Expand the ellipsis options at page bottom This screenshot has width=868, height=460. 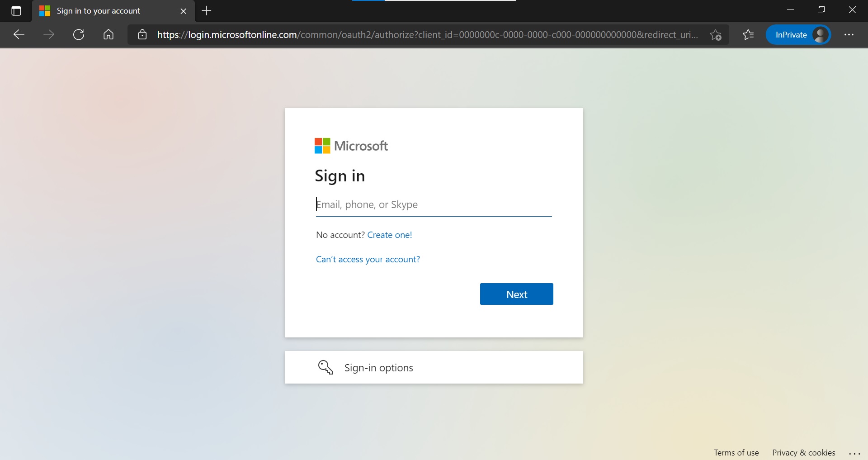click(x=855, y=454)
